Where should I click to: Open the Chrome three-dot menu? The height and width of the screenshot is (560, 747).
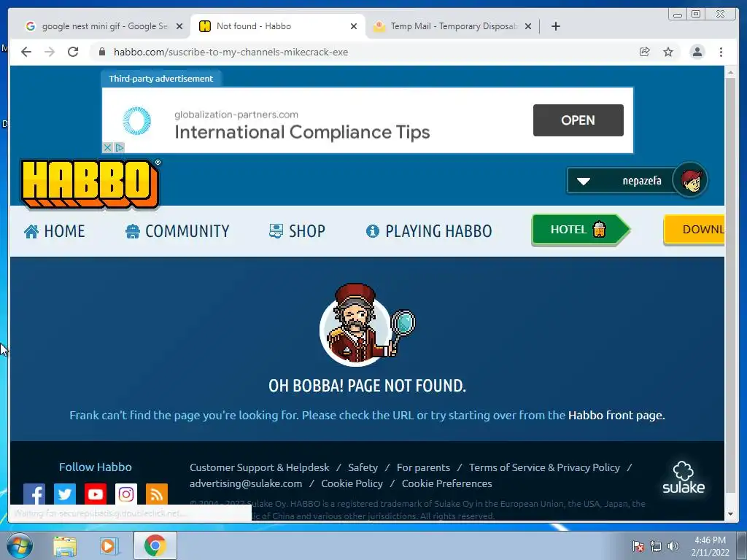(x=721, y=52)
